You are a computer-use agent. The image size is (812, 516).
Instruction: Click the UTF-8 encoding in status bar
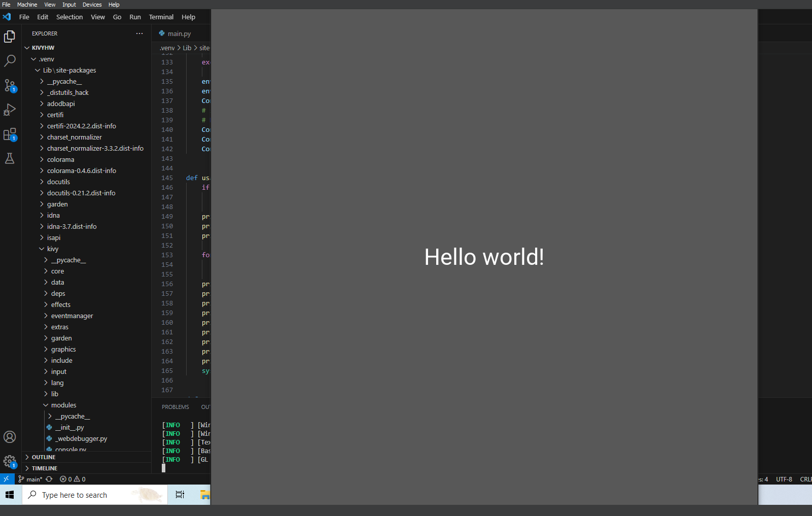784,479
